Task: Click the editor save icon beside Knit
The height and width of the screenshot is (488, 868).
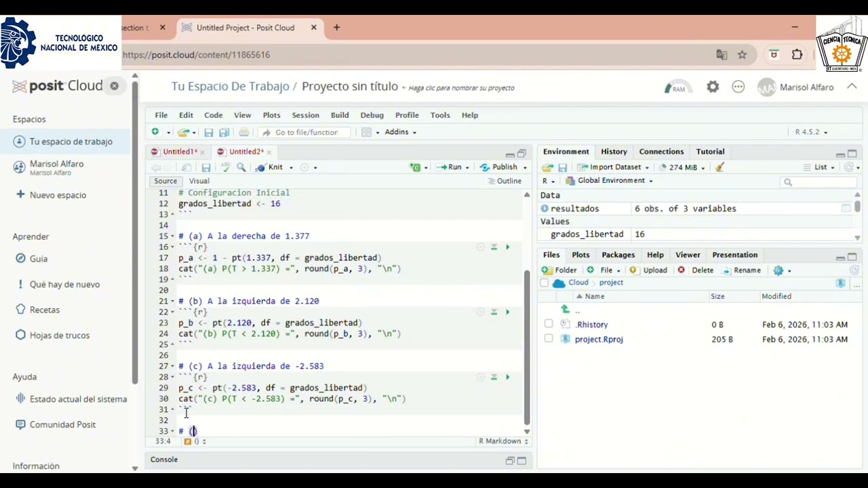Action: [206, 167]
